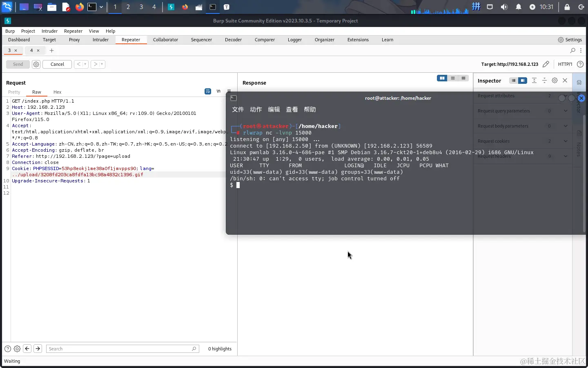Open the Help menu
Viewport: 588px width, 368px height.
(110, 31)
